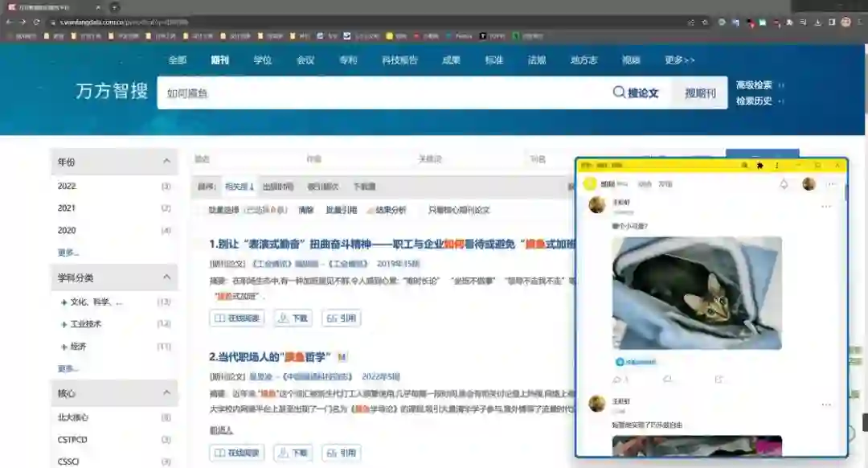The height and width of the screenshot is (468, 868).
Task: Select the 期刊 resource tab
Action: (x=219, y=60)
